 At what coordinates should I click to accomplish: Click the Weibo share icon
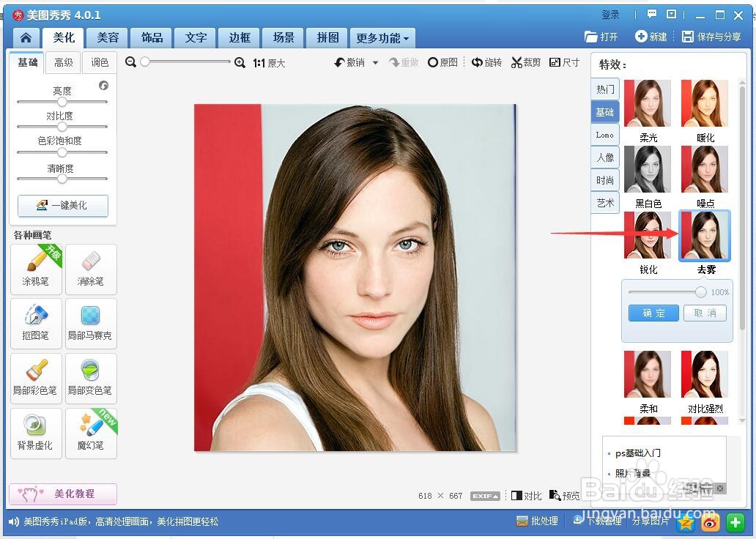tap(710, 522)
